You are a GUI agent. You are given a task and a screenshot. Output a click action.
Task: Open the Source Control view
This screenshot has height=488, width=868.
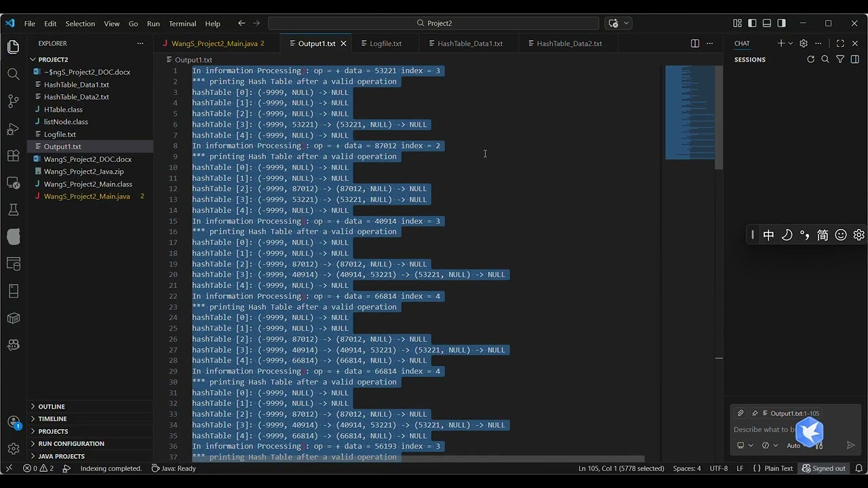pyautogui.click(x=13, y=101)
